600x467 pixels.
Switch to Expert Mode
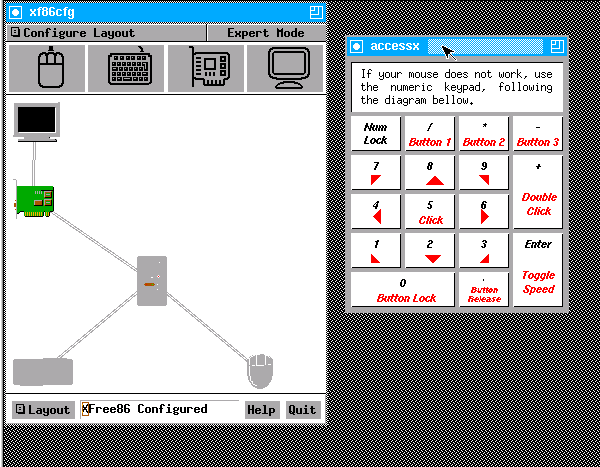point(266,33)
